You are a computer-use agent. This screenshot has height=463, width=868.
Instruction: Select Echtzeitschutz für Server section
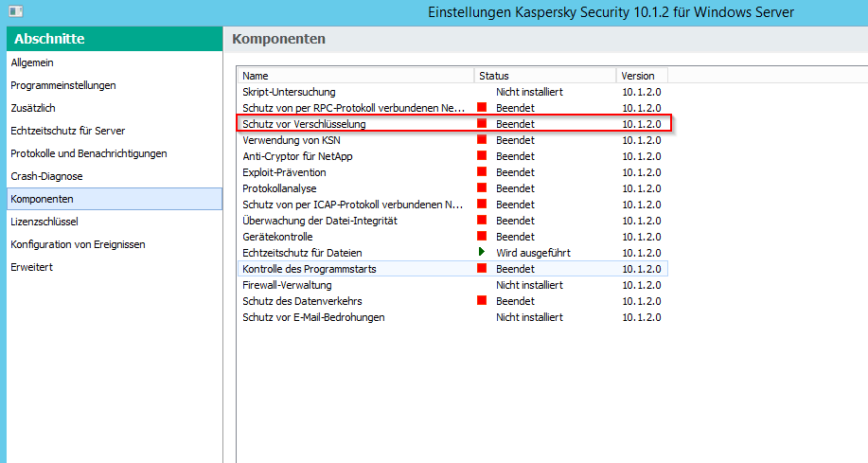coord(115,131)
